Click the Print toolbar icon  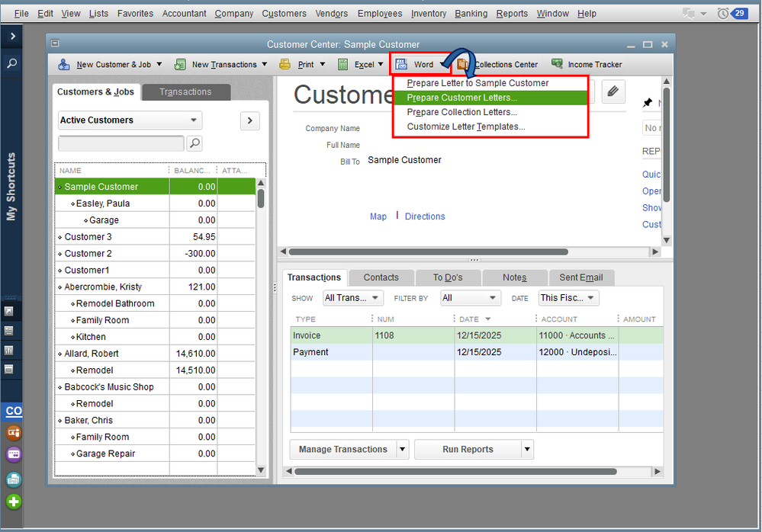point(285,64)
